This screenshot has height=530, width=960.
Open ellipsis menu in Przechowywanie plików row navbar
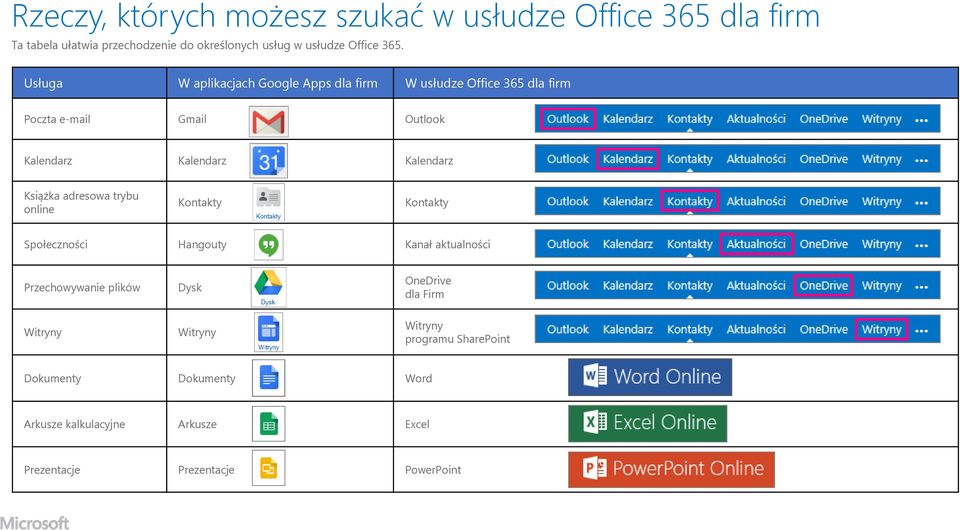coord(921,286)
